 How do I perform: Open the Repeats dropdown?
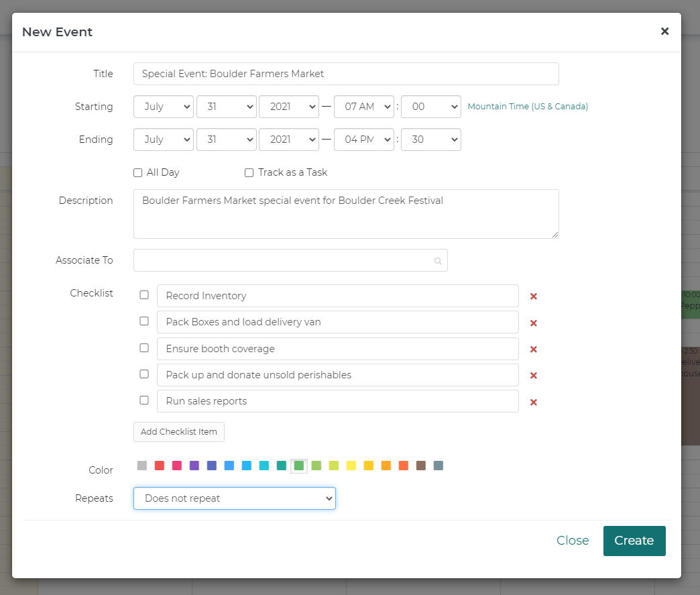coord(235,498)
